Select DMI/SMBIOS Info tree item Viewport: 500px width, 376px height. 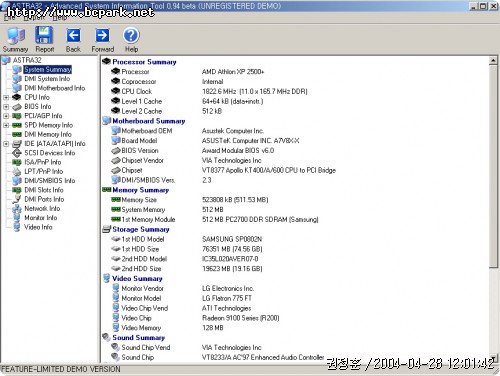click(x=50, y=181)
